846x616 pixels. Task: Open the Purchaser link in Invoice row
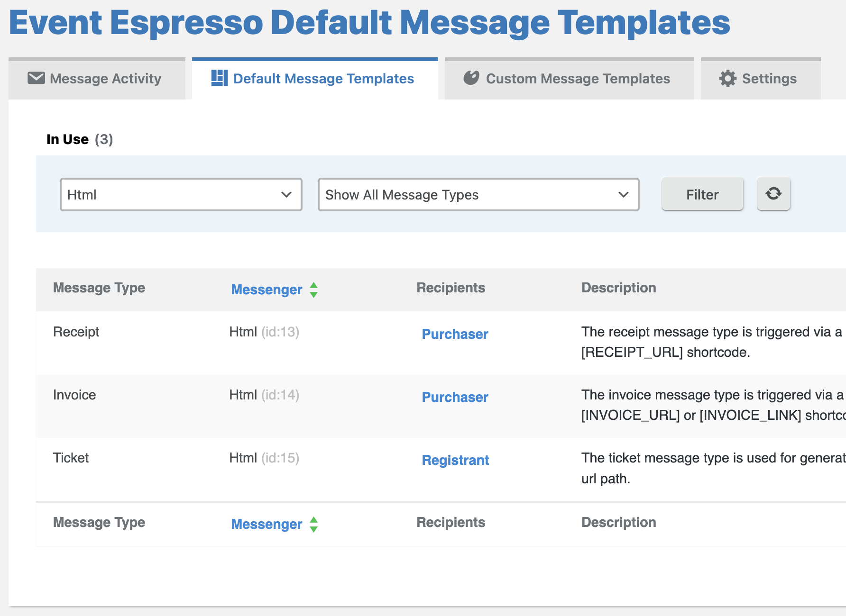(455, 397)
